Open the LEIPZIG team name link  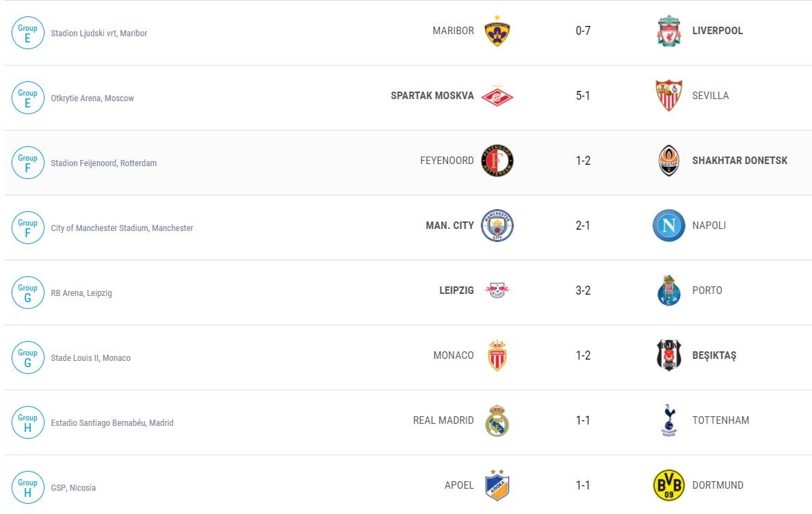[x=456, y=290]
